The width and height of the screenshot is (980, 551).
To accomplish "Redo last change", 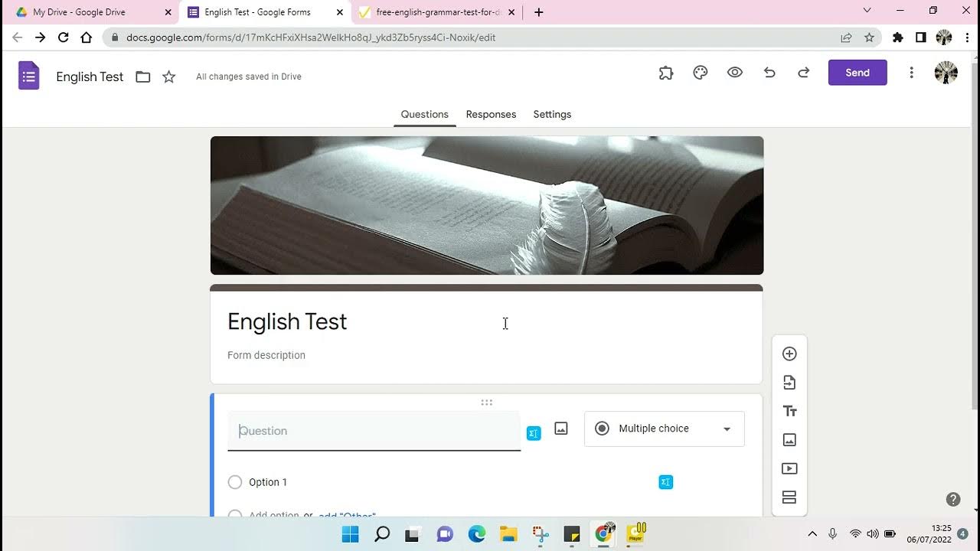I will coord(804,73).
